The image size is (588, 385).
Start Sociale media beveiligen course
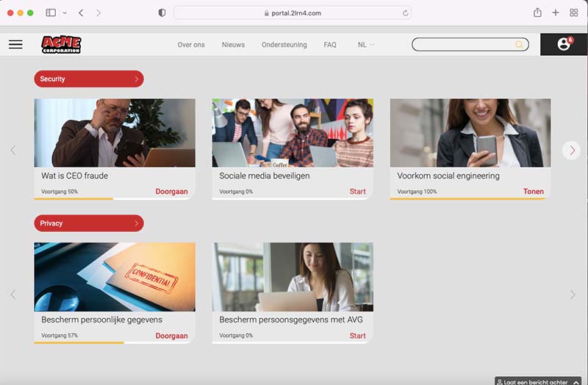click(357, 192)
